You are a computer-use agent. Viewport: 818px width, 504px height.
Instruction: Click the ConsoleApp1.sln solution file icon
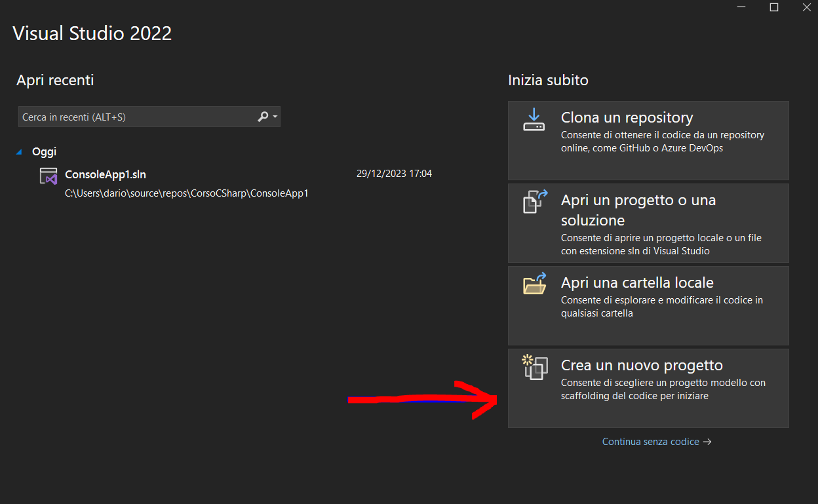(49, 176)
